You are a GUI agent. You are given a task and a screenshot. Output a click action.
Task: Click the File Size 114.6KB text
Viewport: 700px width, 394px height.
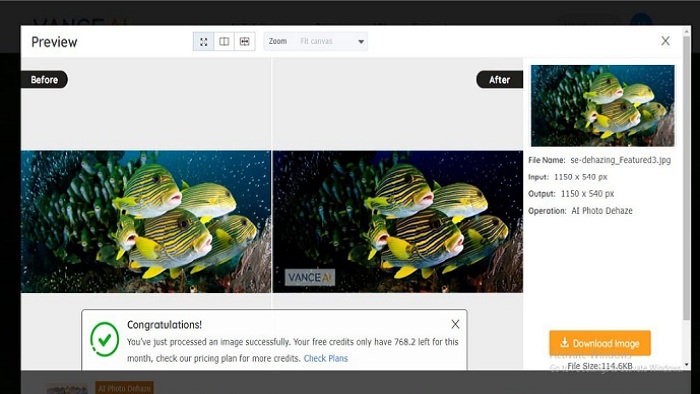[x=600, y=366]
